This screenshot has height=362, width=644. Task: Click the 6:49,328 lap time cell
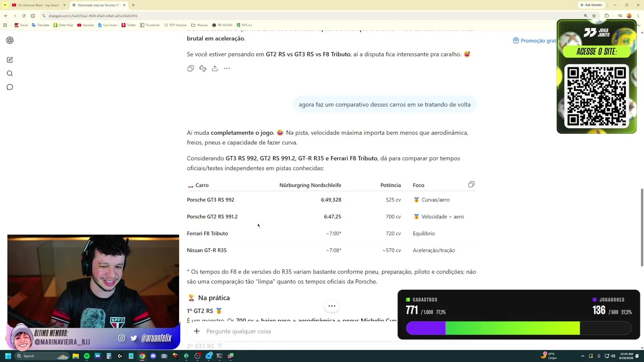(331, 200)
